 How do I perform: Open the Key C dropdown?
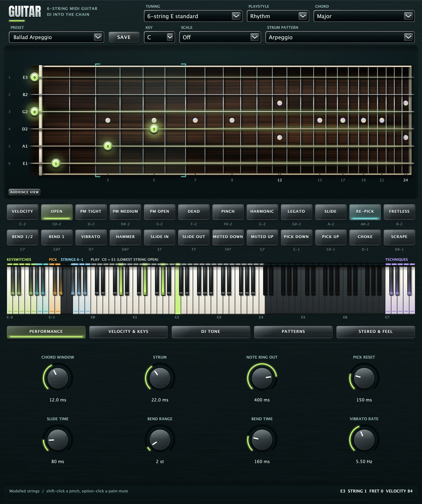[x=159, y=37]
